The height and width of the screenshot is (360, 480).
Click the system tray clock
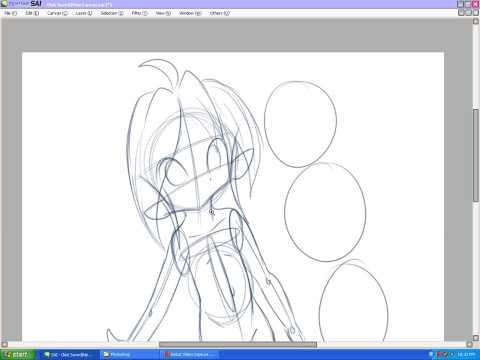pos(466,355)
